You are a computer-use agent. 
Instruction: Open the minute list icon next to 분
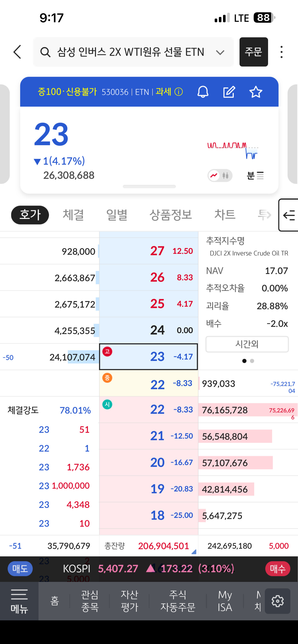[260, 175]
